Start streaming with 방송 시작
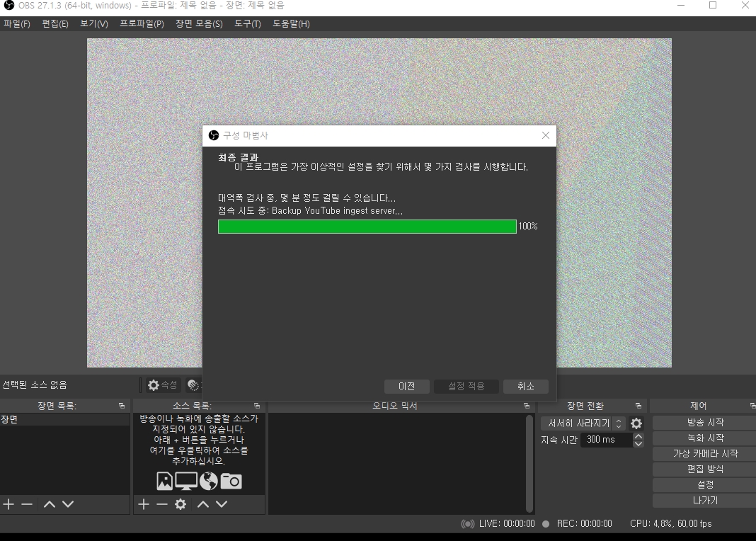 click(x=705, y=422)
